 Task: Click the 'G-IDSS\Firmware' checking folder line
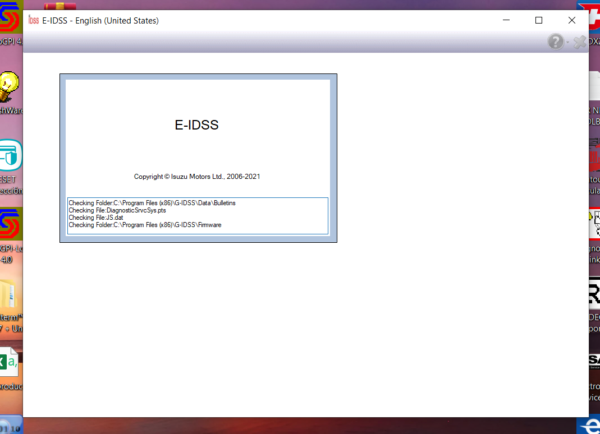point(145,225)
